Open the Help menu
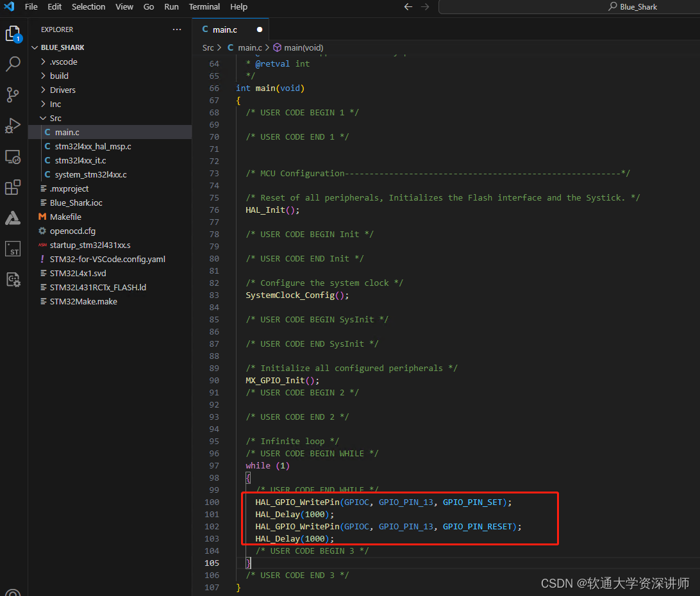Viewport: 700px width, 596px height. click(x=239, y=6)
